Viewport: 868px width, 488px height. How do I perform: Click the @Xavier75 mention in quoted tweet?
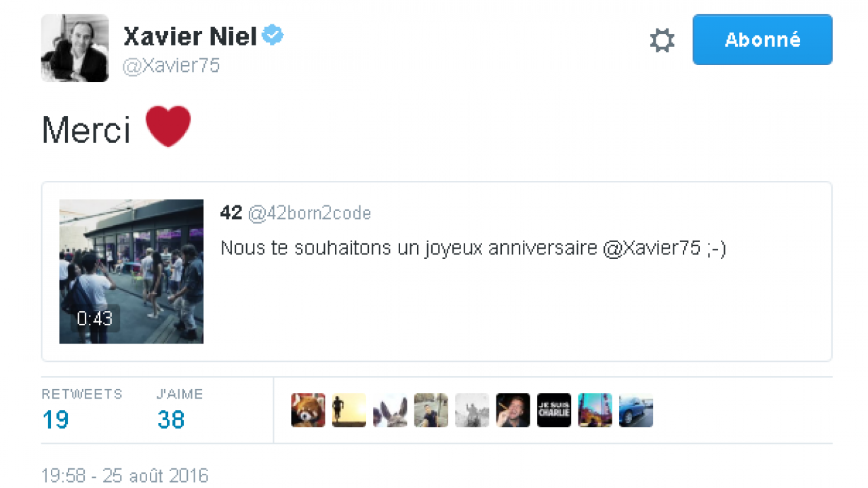(651, 248)
